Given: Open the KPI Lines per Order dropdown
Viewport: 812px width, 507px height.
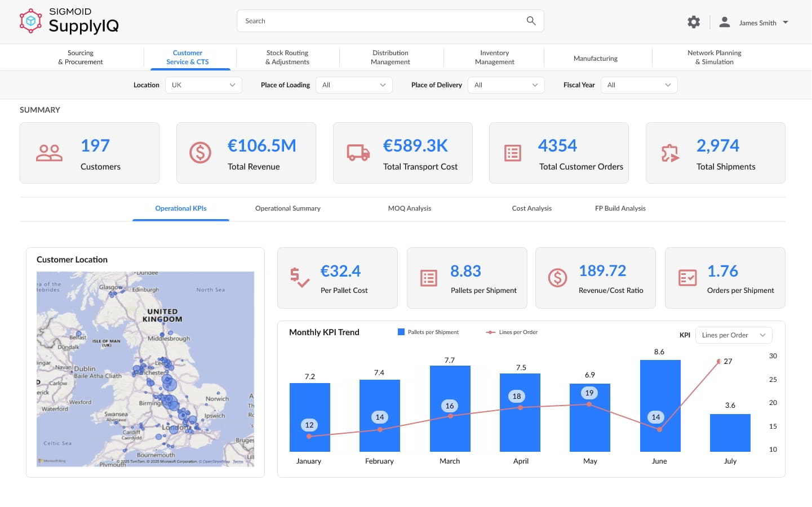Looking at the screenshot, I should [733, 335].
